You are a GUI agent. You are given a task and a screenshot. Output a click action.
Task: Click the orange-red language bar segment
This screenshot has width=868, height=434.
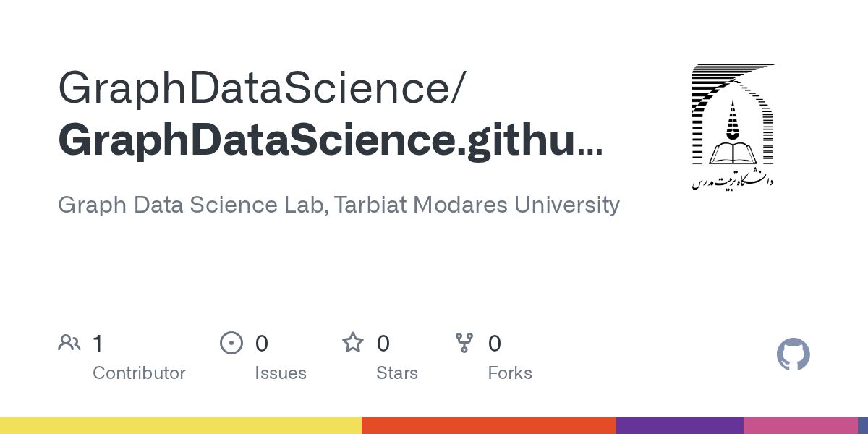point(489,425)
